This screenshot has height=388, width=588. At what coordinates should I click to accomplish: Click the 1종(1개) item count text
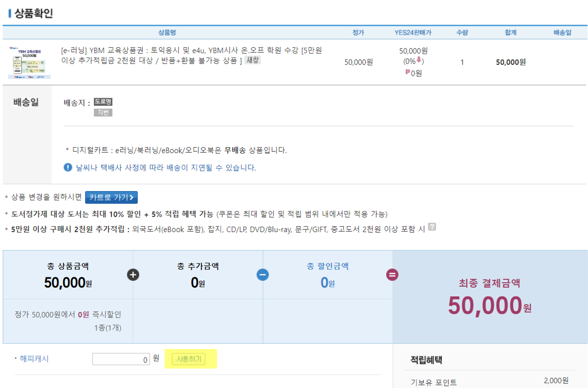click(108, 328)
